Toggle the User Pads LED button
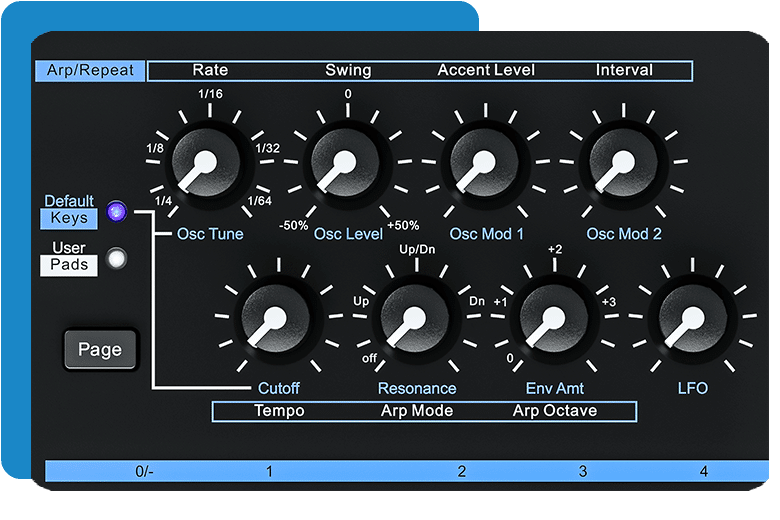The height and width of the screenshot is (520, 780). (117, 258)
